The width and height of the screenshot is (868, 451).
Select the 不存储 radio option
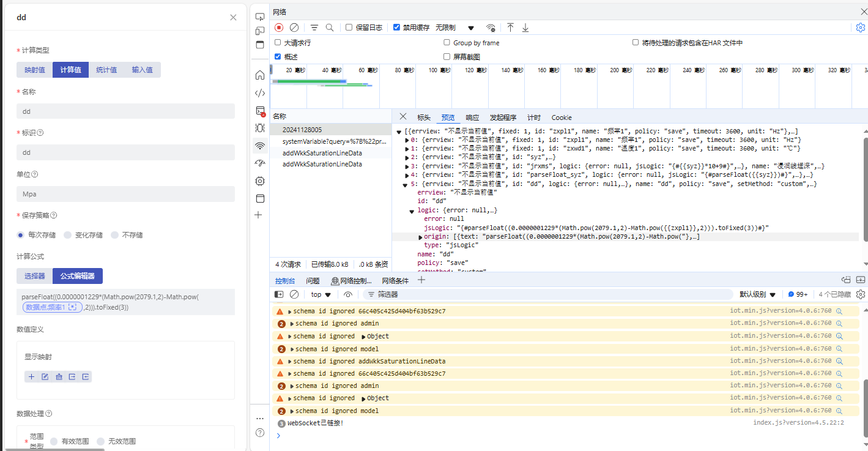[115, 235]
